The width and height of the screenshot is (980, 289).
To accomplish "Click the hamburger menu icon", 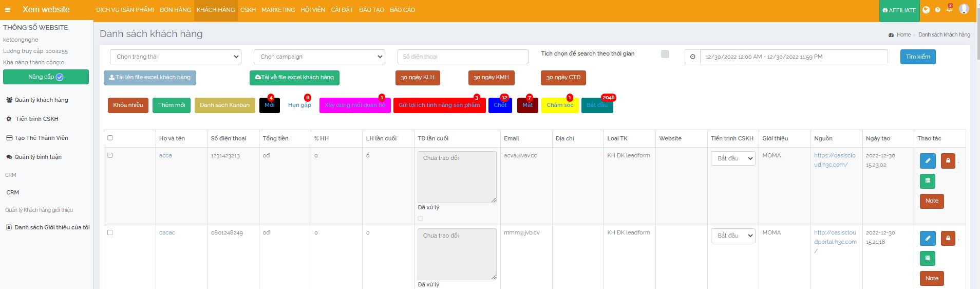I will [x=7, y=10].
